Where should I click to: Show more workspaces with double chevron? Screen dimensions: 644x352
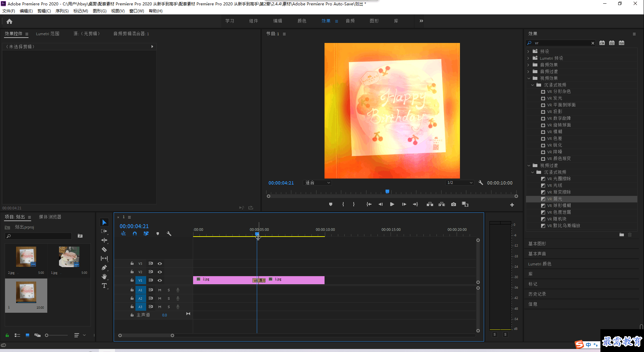[421, 21]
